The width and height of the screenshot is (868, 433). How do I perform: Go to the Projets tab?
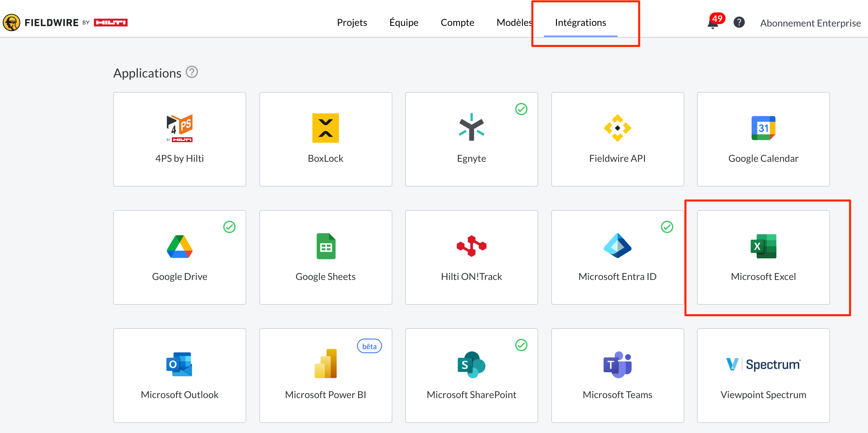352,22
